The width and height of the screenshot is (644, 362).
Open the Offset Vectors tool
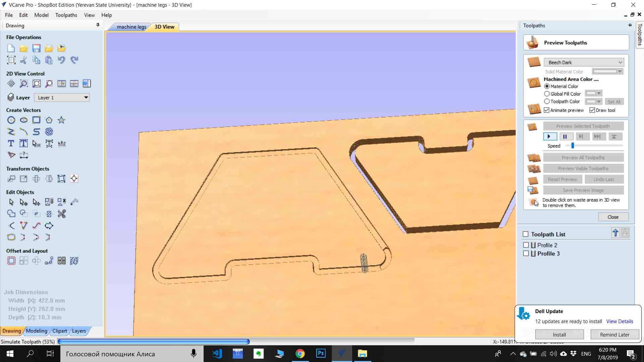pos(11,261)
